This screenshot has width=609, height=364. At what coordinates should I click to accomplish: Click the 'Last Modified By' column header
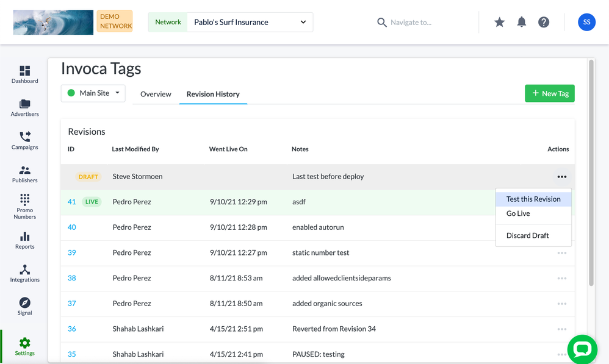click(135, 149)
